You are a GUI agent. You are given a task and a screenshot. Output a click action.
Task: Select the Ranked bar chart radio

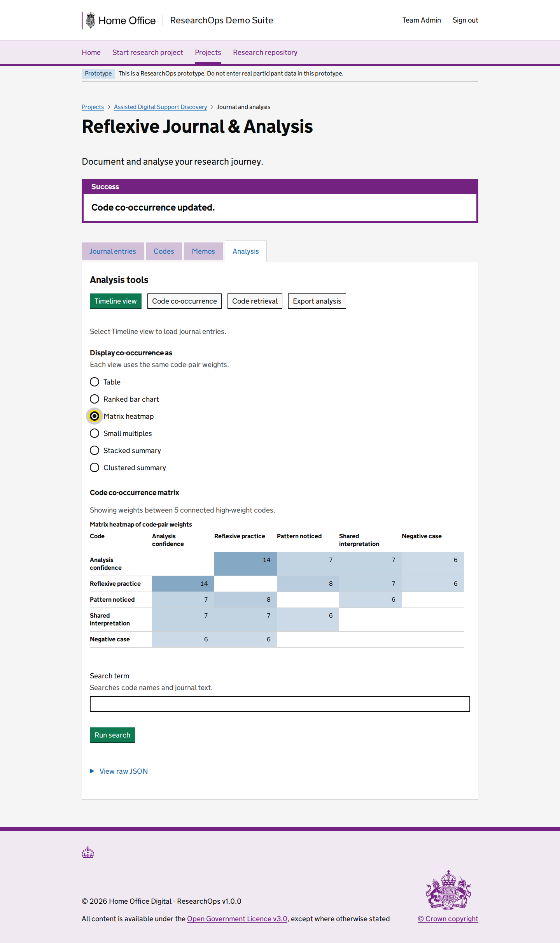coord(94,399)
